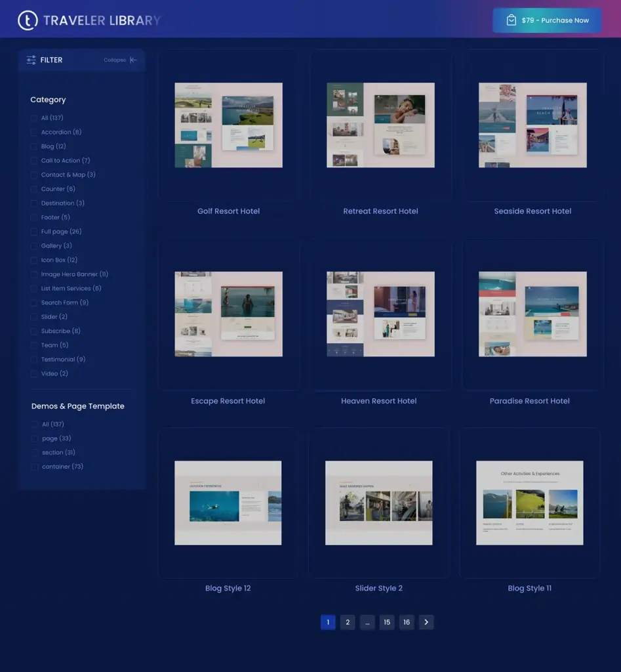
Task: Click the next-page chevron in pagination
Action: click(426, 621)
